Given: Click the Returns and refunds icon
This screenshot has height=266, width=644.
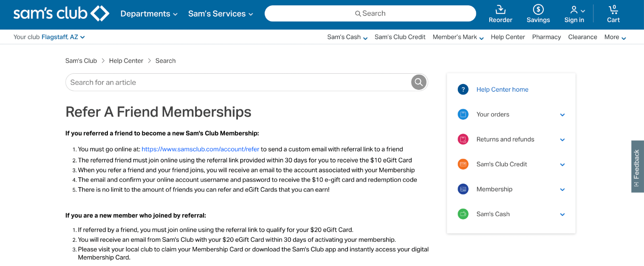Looking at the screenshot, I should tap(463, 139).
